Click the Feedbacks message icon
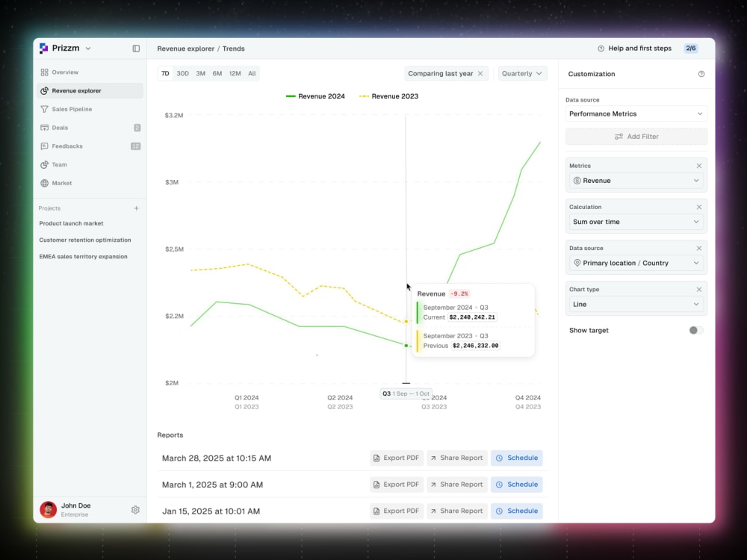Screen dimensions: 747x560 pos(44,146)
